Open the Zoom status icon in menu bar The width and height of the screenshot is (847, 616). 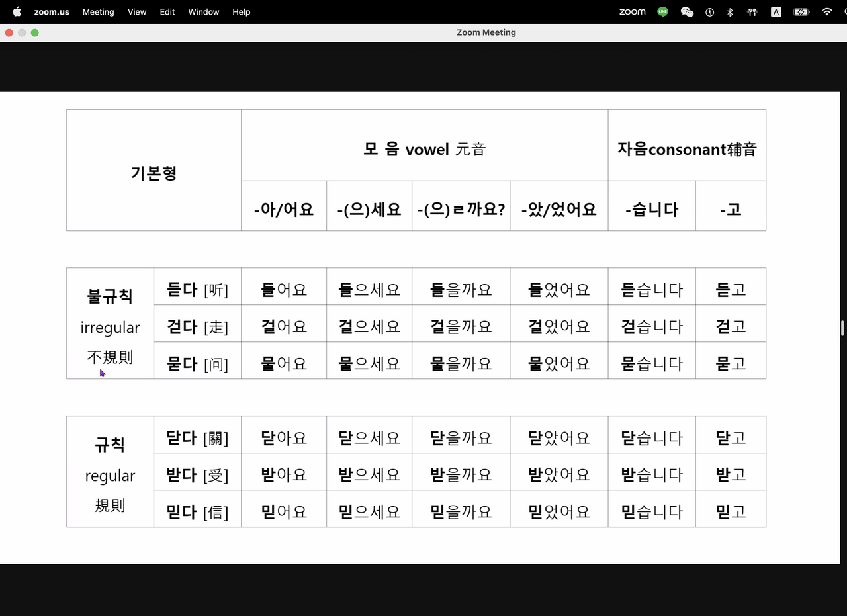coord(632,12)
